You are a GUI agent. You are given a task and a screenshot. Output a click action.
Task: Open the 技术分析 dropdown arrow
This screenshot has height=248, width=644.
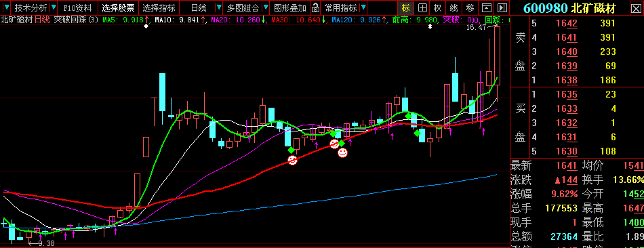tap(53, 7)
